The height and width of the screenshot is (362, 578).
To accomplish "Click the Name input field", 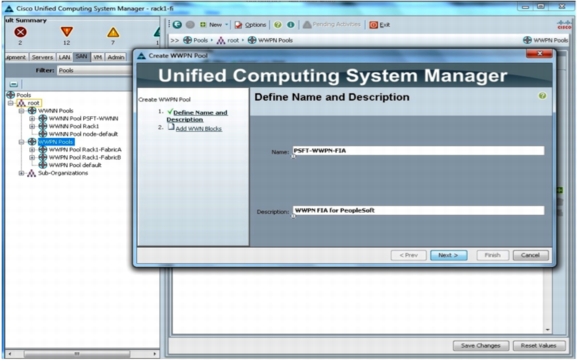I will tap(418, 150).
